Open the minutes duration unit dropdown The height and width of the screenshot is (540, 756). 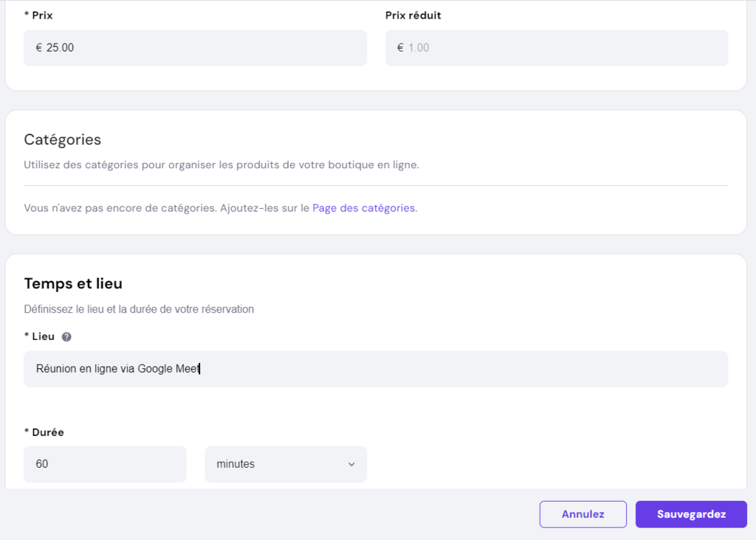pyautogui.click(x=285, y=464)
